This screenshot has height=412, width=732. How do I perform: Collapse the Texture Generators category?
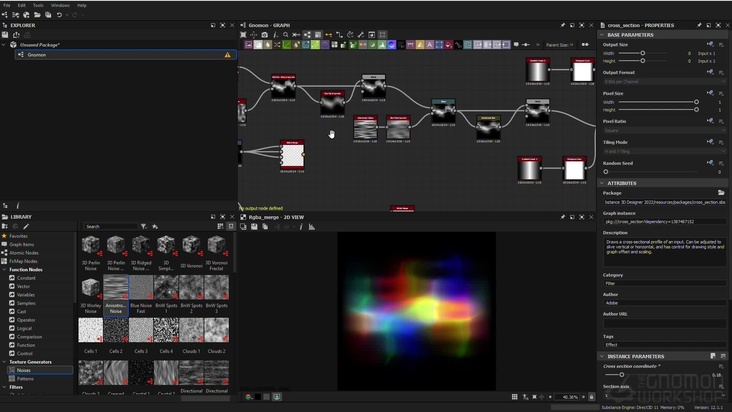[4, 362]
